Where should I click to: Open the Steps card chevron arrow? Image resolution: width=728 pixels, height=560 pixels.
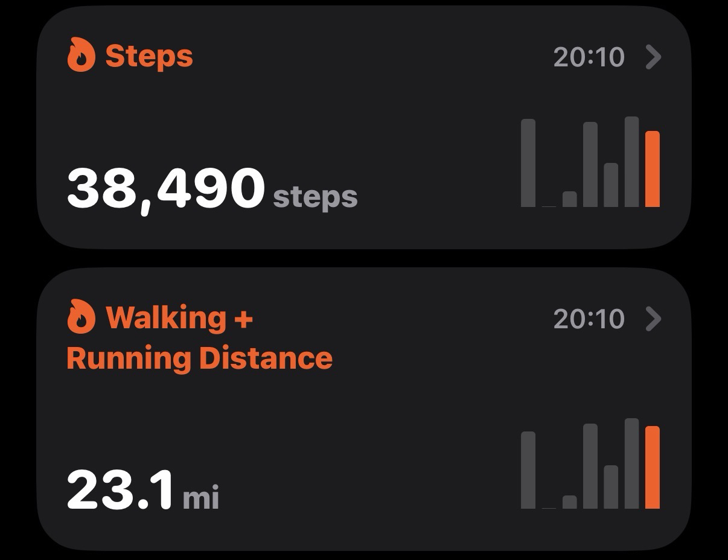(653, 57)
